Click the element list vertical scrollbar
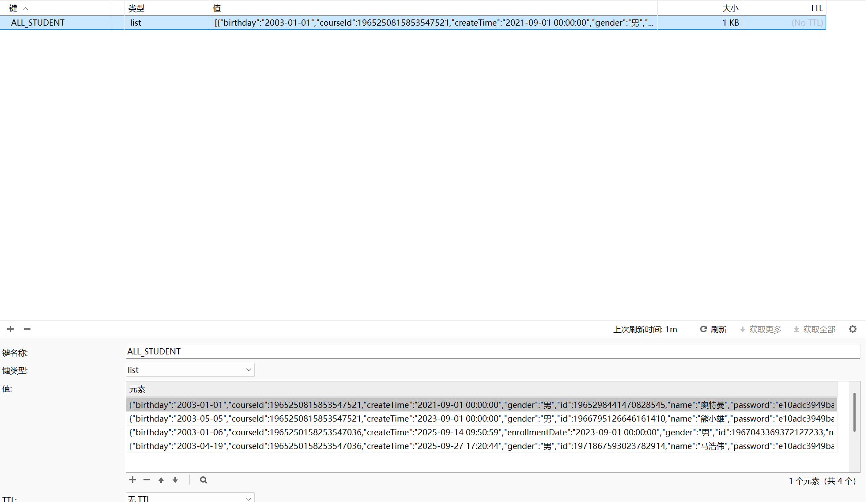Image resolution: width=868 pixels, height=502 pixels. (x=854, y=412)
